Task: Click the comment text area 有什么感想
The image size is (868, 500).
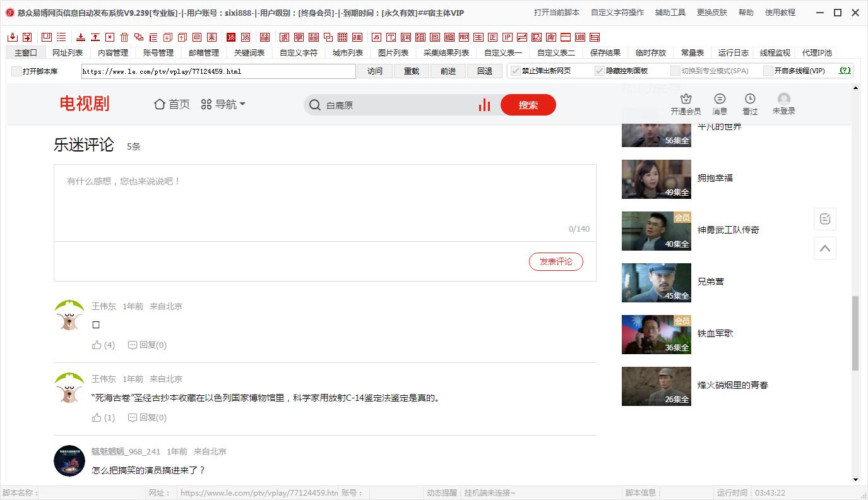Action: pyautogui.click(x=325, y=203)
